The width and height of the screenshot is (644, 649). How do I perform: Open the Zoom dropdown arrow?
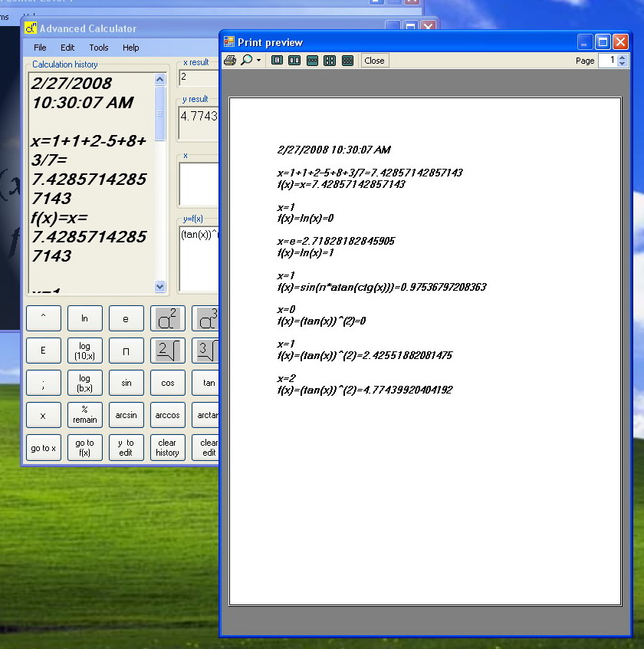click(x=258, y=61)
